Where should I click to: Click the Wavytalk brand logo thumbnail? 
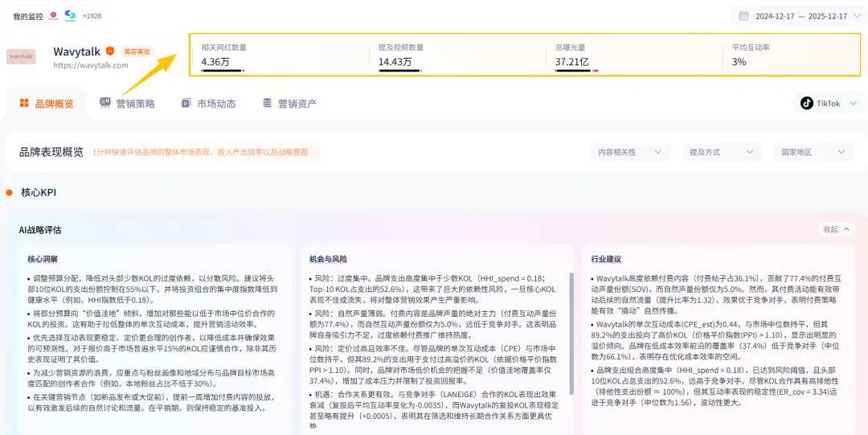click(x=22, y=57)
